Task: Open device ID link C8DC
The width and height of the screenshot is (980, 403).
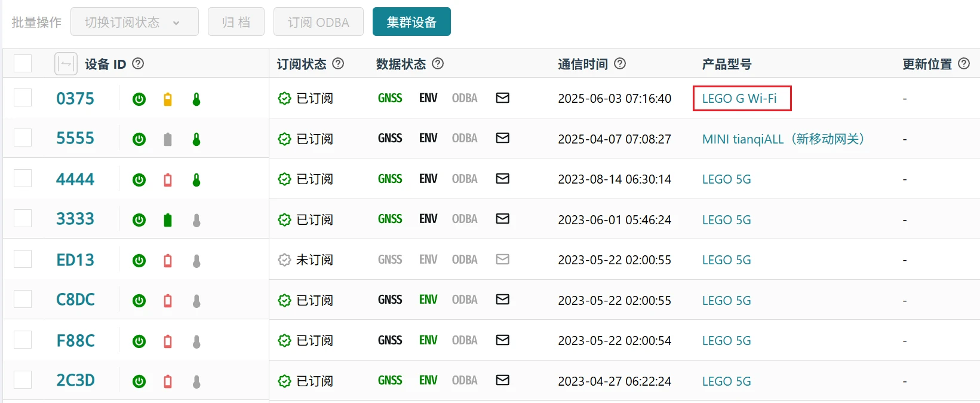Action: point(75,300)
